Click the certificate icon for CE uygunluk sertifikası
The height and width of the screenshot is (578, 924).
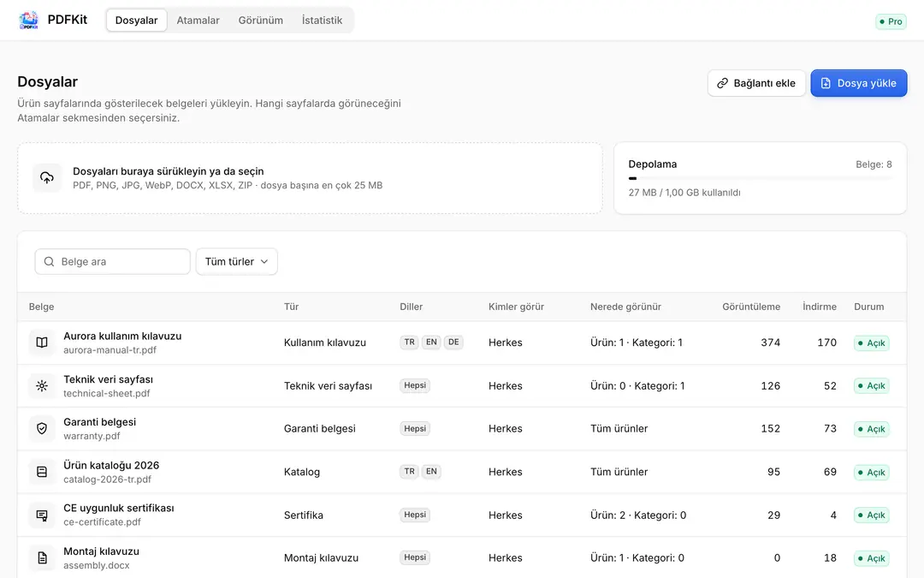[x=42, y=515]
